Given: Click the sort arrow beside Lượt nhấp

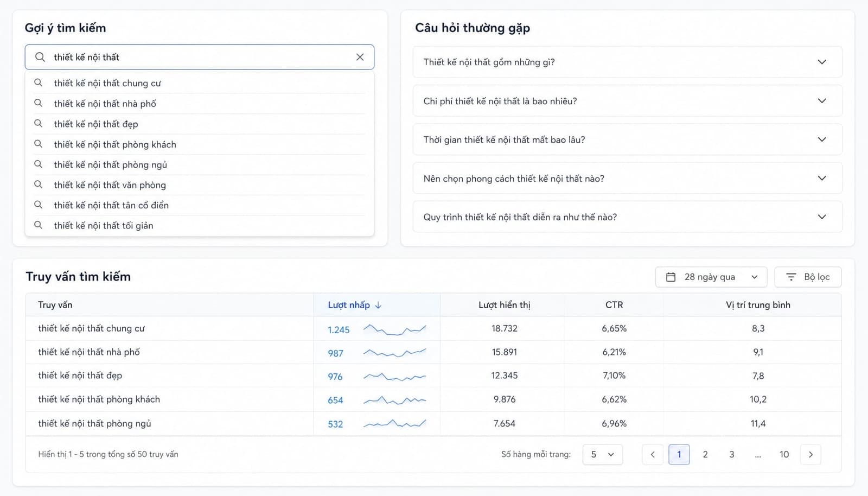Looking at the screenshot, I should [378, 305].
